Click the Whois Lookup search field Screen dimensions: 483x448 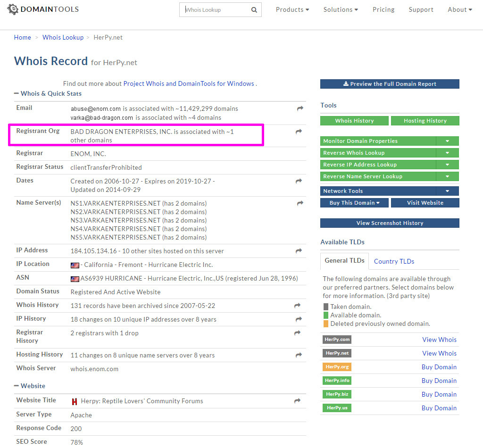pyautogui.click(x=215, y=10)
